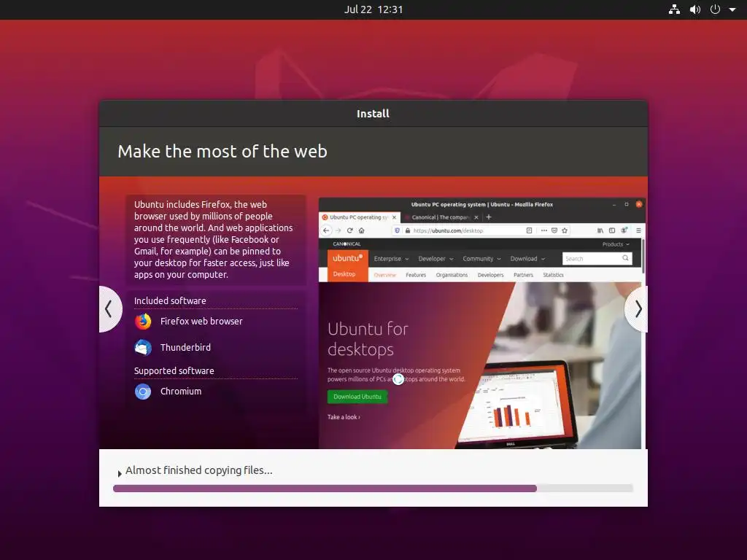Click the Pocket icon in the Firefox screenshot
The height and width of the screenshot is (560, 747).
[x=554, y=230]
